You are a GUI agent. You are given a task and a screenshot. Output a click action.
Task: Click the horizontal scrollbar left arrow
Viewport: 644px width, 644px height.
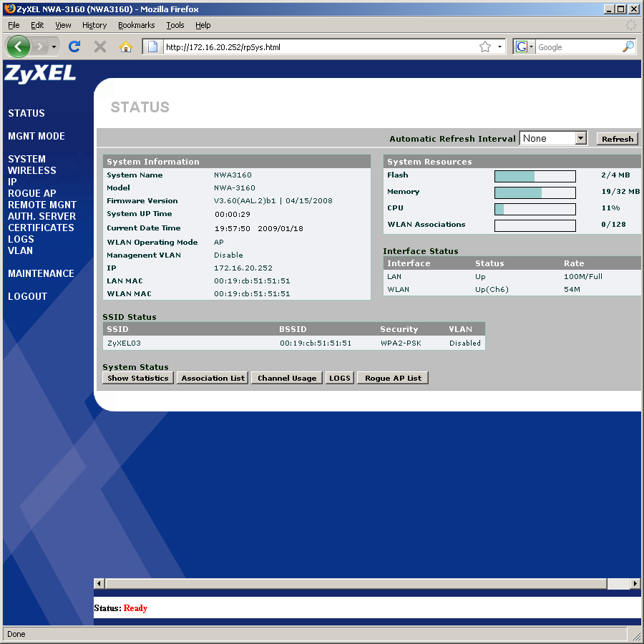click(x=99, y=583)
